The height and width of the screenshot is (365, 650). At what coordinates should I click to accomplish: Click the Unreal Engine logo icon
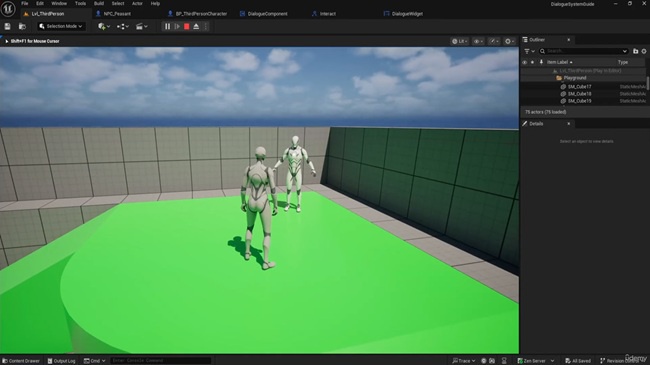[8, 9]
